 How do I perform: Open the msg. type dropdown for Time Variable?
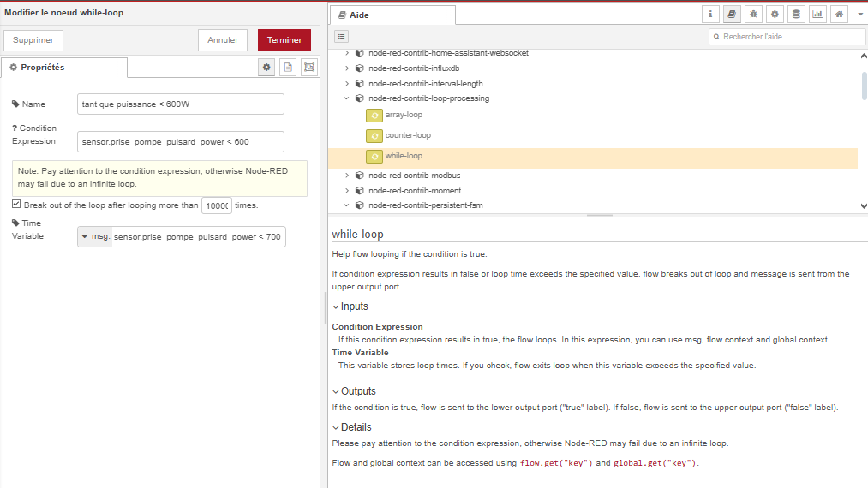[94, 236]
